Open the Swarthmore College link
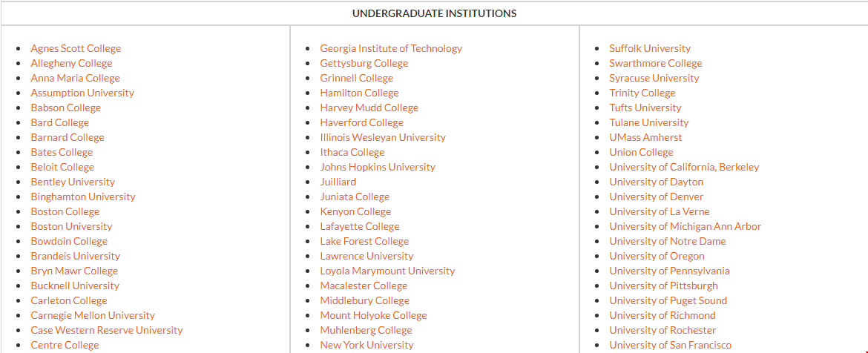The image size is (868, 353). [x=655, y=63]
